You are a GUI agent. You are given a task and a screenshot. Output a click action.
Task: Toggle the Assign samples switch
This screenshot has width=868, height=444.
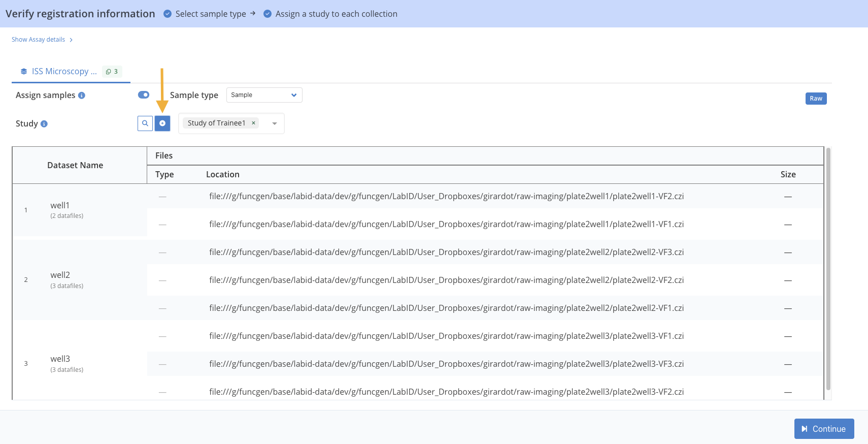144,95
